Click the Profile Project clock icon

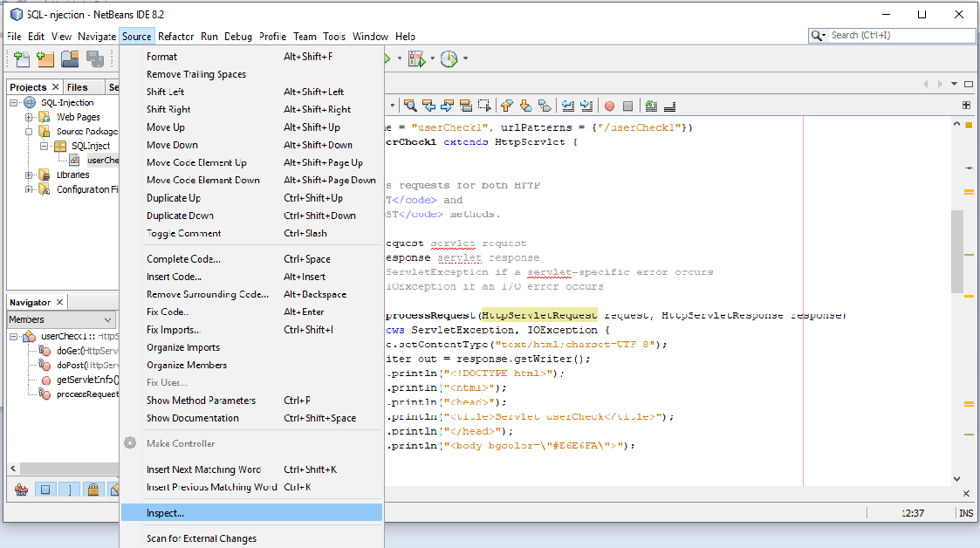coord(449,58)
